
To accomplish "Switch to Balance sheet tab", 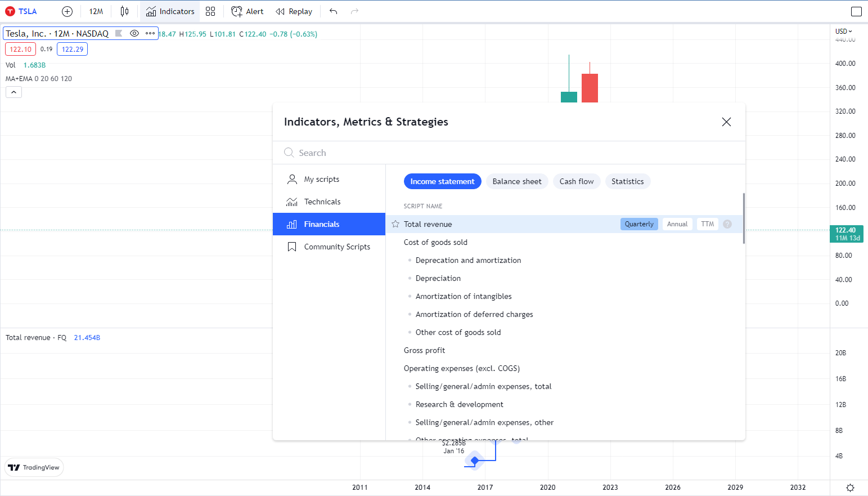I will (x=517, y=181).
